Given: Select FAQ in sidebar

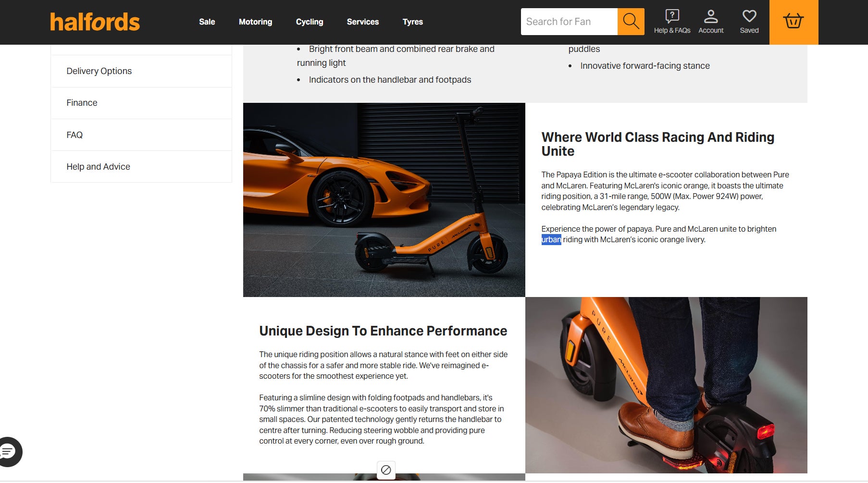Looking at the screenshot, I should click(x=141, y=135).
